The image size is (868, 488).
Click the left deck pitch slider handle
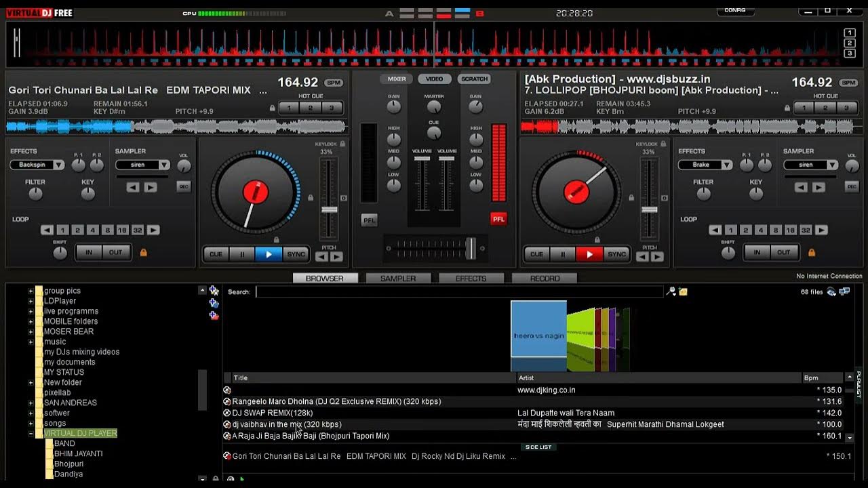[330, 210]
